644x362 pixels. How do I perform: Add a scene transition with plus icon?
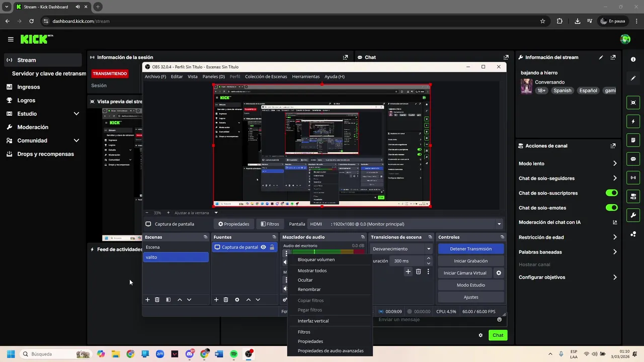408,271
